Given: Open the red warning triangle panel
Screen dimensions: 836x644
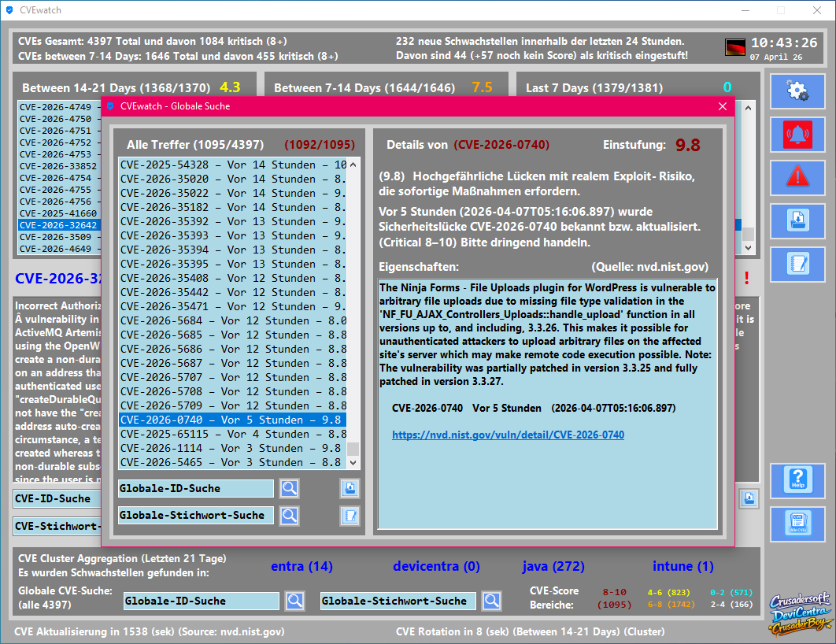Looking at the screenshot, I should (797, 178).
